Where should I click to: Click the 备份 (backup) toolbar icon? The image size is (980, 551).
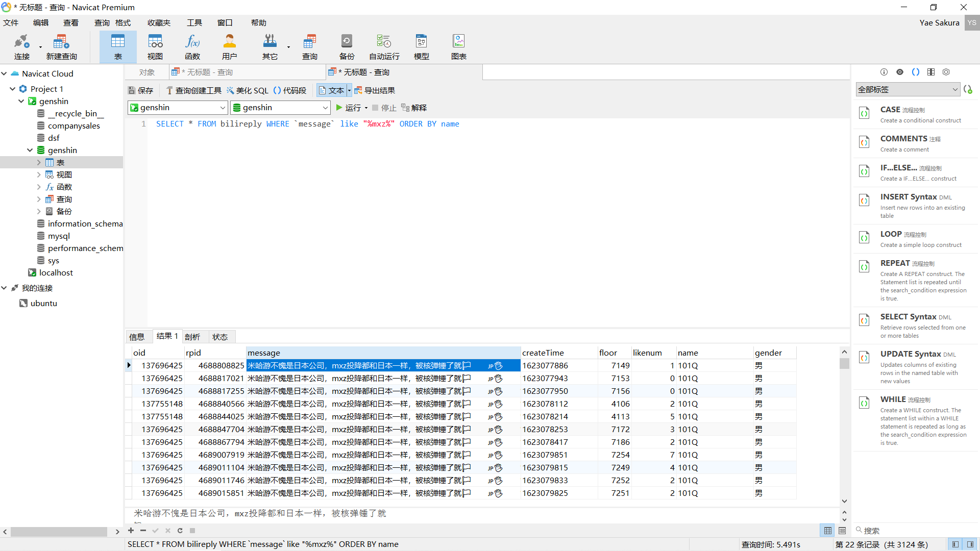pyautogui.click(x=347, y=47)
